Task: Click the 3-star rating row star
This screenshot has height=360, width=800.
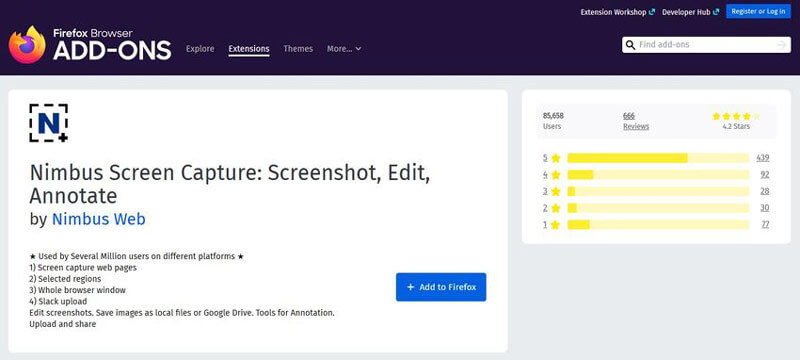Action: point(556,192)
